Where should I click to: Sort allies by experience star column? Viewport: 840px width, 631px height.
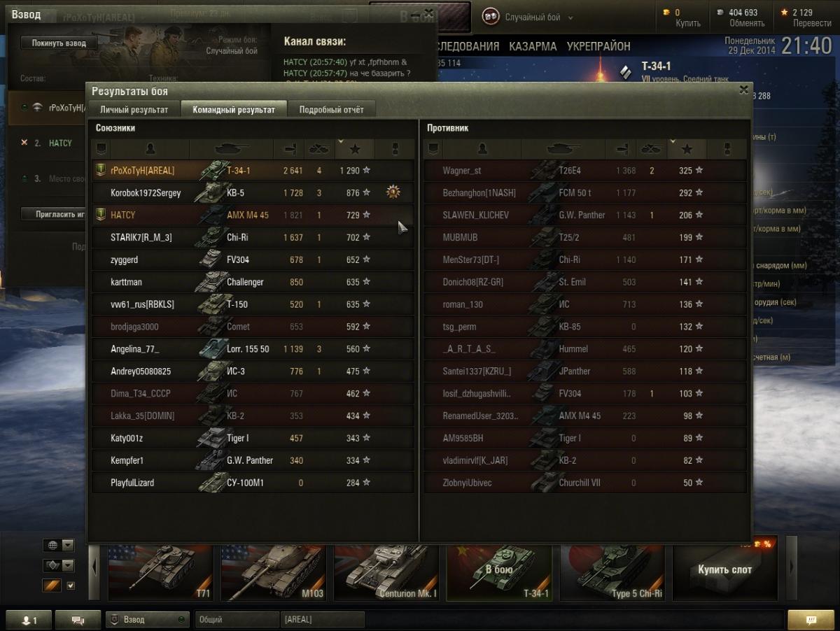point(354,148)
